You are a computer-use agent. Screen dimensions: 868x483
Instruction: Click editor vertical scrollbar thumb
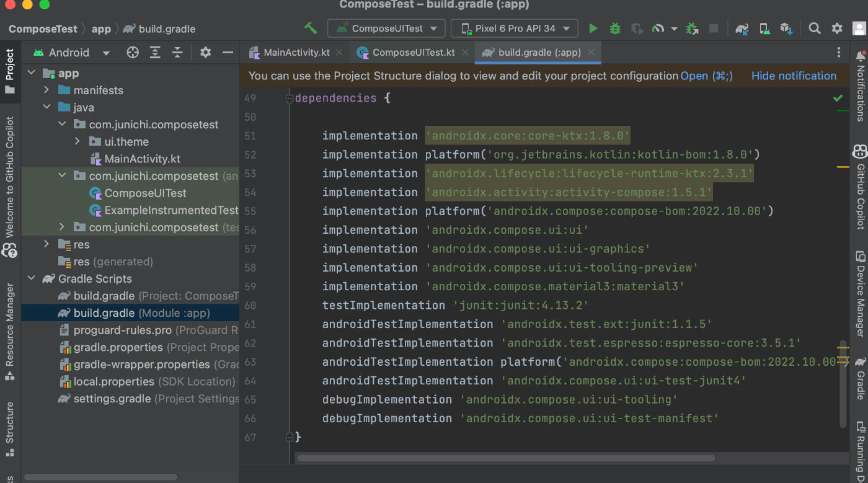[843, 384]
